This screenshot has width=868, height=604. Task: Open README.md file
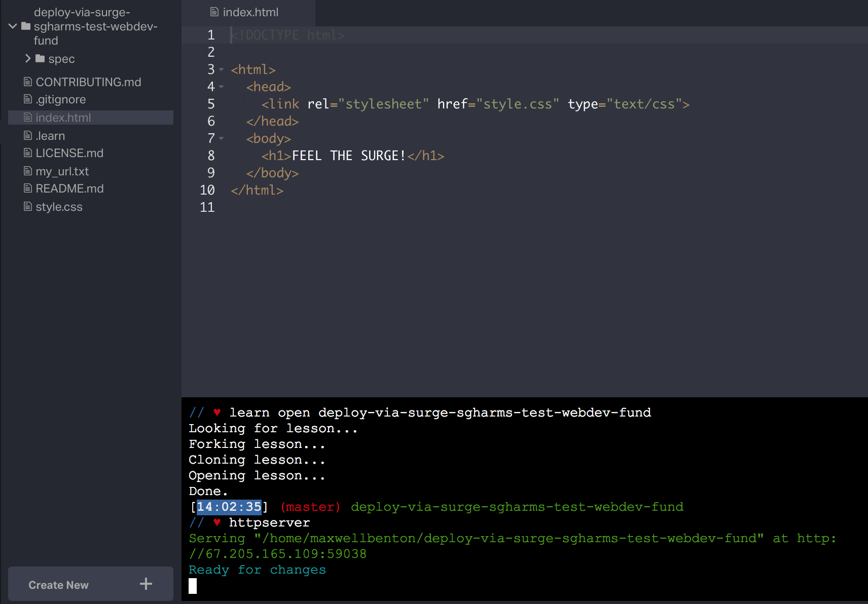coord(69,188)
